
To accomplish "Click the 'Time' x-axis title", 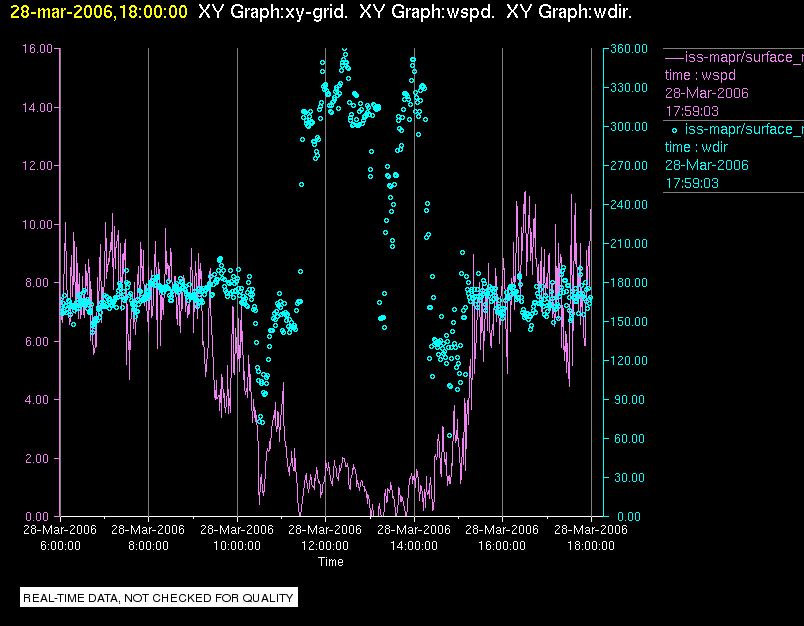I will [331, 562].
